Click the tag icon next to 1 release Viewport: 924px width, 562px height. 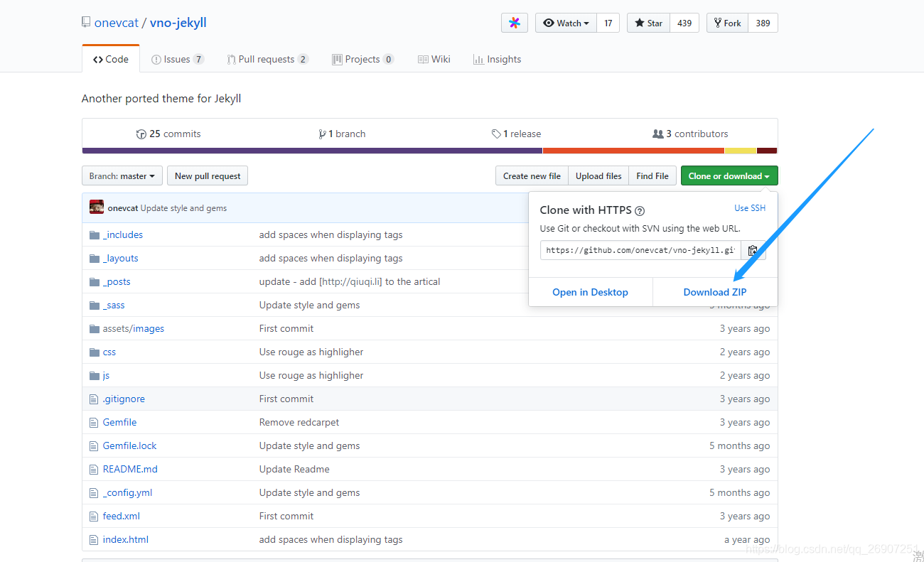[x=496, y=134]
